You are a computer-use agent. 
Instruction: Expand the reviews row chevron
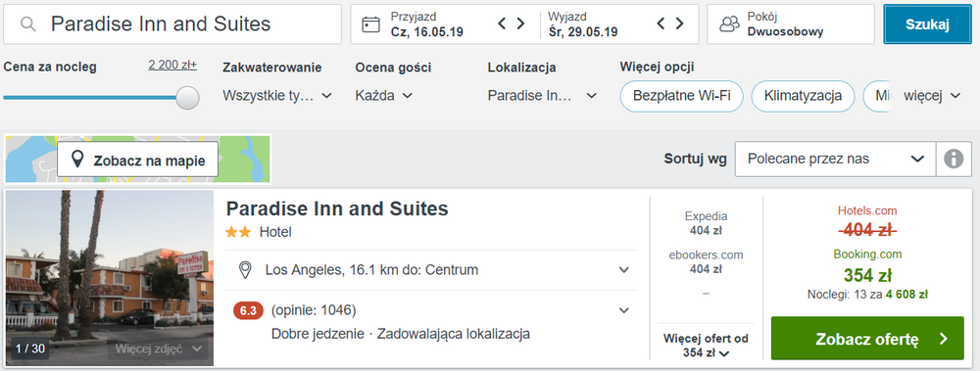pyautogui.click(x=623, y=310)
